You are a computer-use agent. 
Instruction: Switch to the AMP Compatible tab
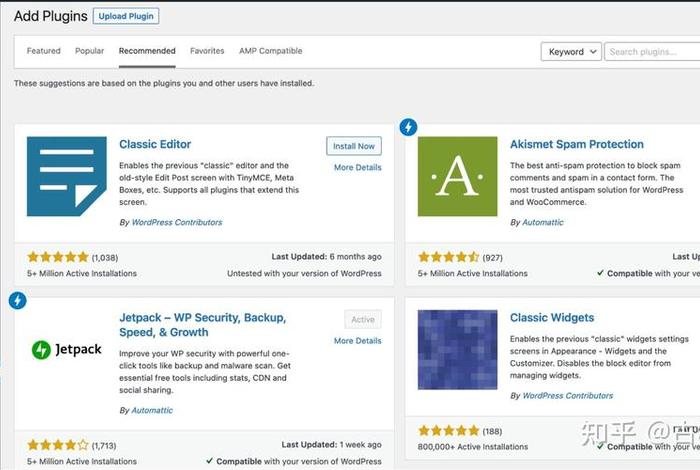[x=271, y=51]
